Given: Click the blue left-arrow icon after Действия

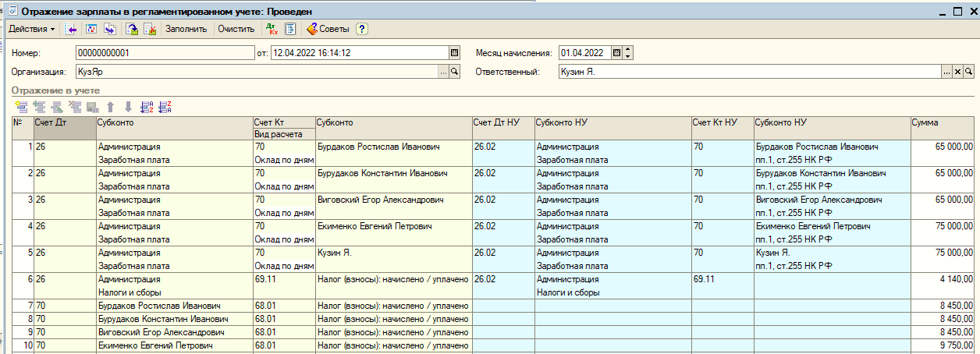Looking at the screenshot, I should (72, 29).
